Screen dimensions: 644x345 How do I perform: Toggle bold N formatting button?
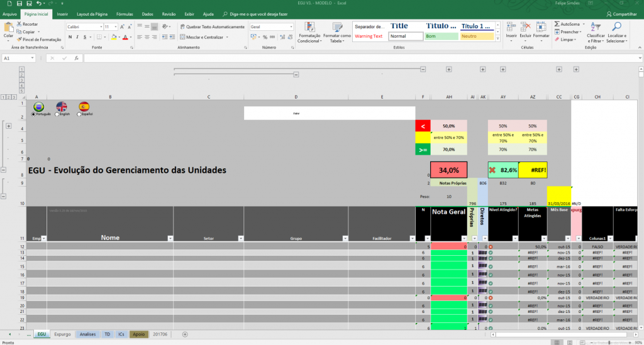pyautogui.click(x=70, y=37)
